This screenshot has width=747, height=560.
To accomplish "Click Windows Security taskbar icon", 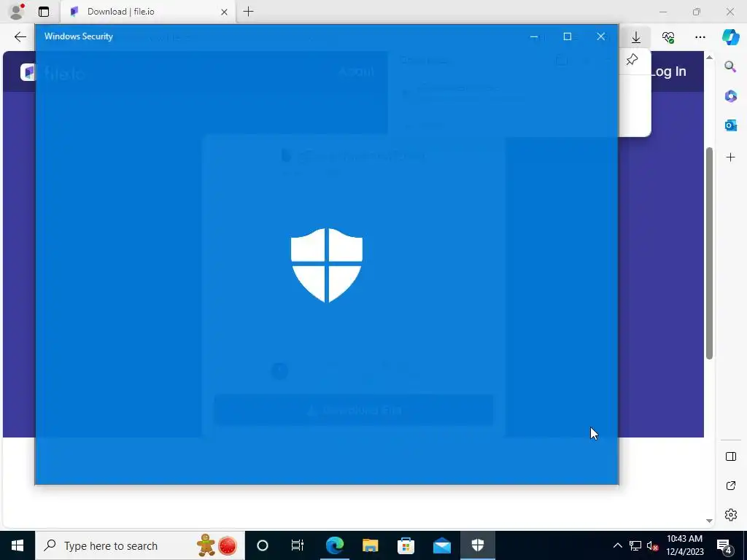I will point(478,545).
